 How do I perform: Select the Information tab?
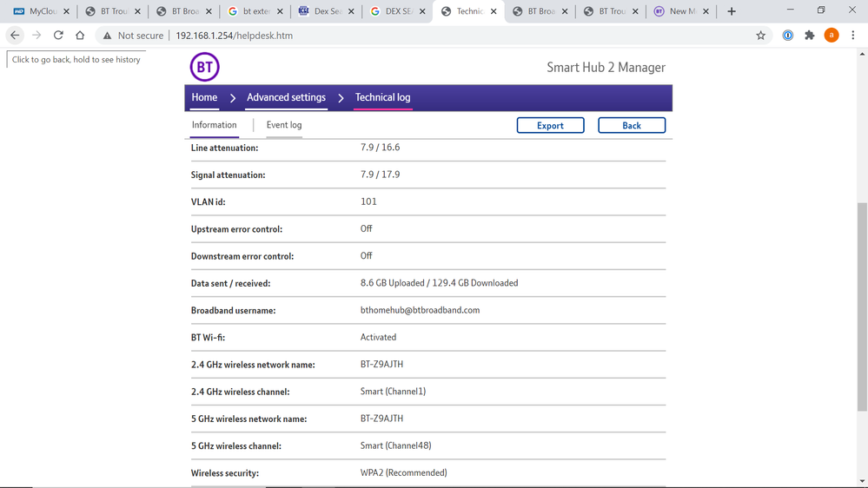(x=214, y=125)
